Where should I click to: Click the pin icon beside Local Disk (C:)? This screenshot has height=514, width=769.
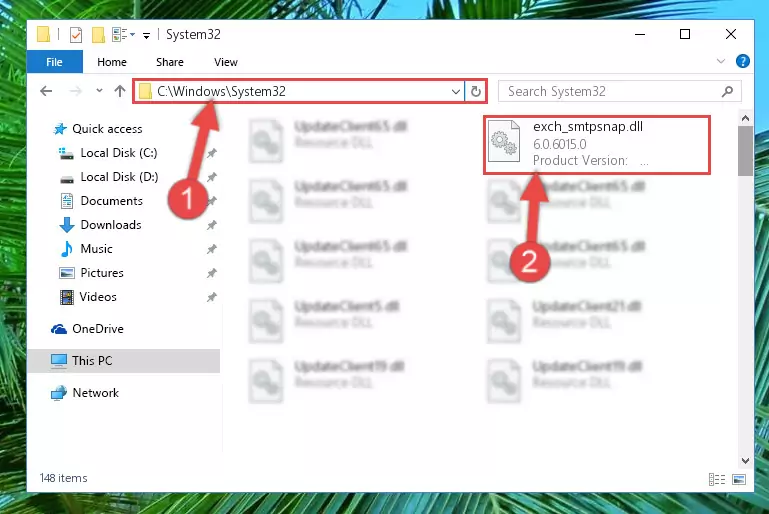click(211, 153)
